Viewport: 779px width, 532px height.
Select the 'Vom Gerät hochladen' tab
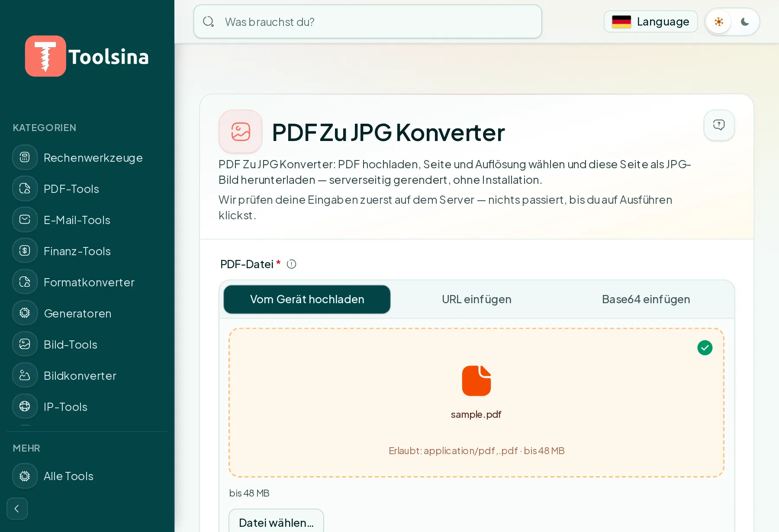click(x=307, y=299)
